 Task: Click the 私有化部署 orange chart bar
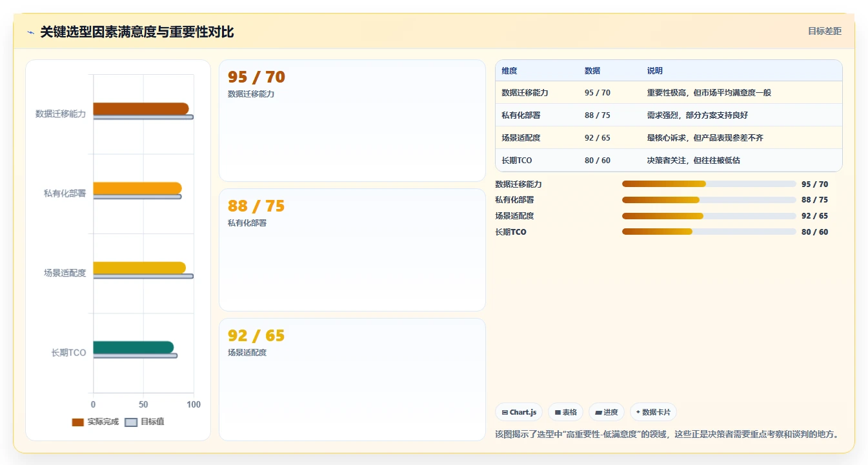(x=137, y=188)
